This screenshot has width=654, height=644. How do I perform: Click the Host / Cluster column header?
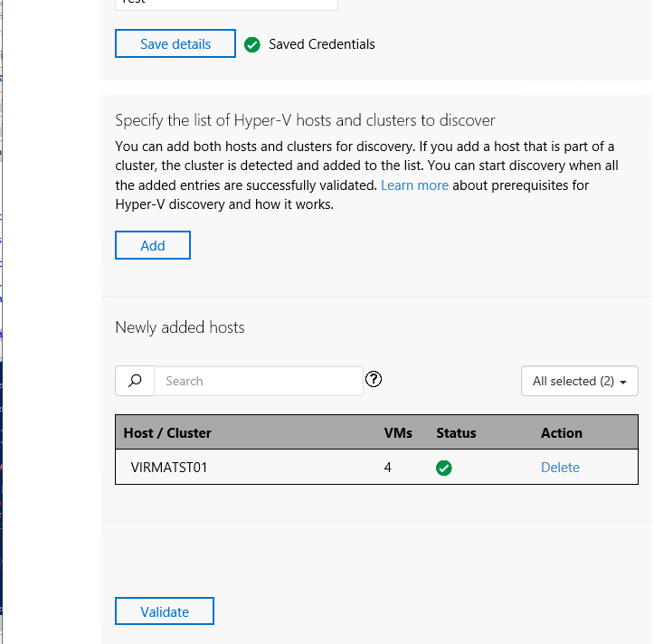(167, 433)
